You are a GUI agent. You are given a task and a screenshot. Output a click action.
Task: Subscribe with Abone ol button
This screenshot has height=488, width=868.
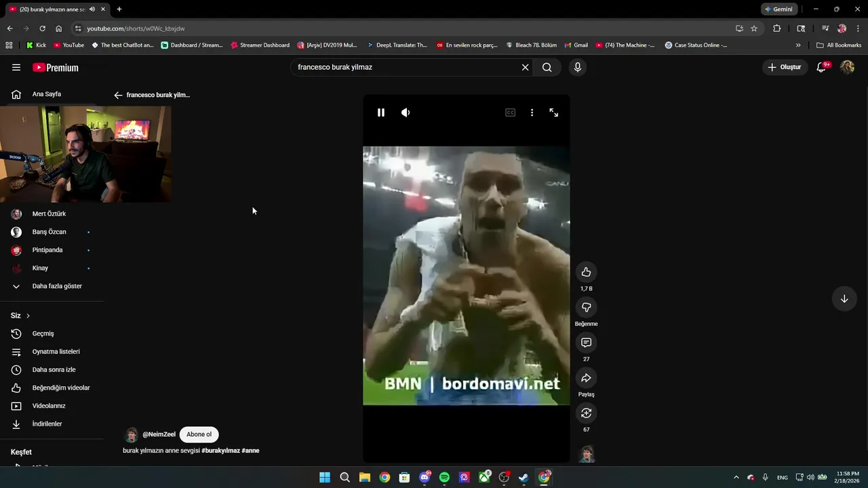coord(199,434)
